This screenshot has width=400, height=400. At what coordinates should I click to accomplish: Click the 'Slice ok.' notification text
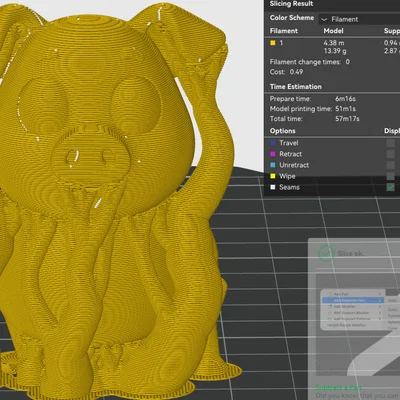(x=350, y=253)
